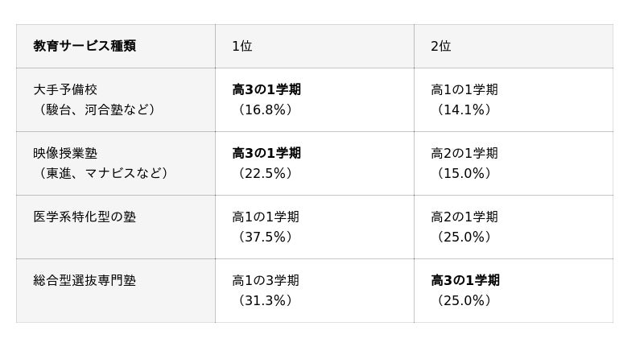This screenshot has width=644, height=347.
Task: Click 25.0% in the 総合型選抜専門塾 row
Action: tap(464, 300)
